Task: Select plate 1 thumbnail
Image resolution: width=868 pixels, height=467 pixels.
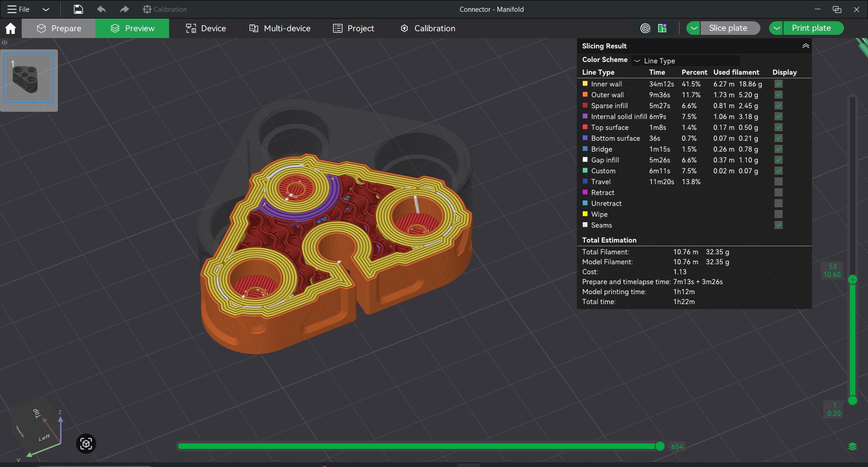Action: (28, 78)
